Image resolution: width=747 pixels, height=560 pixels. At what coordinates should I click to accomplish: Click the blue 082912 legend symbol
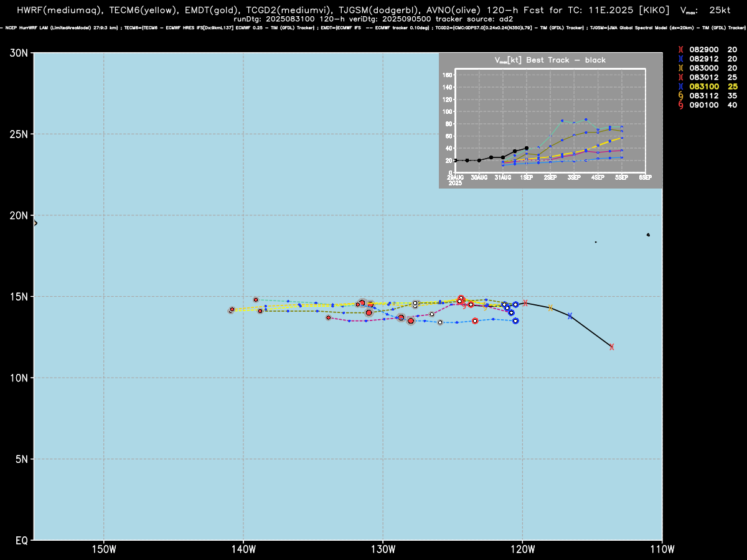(x=680, y=58)
